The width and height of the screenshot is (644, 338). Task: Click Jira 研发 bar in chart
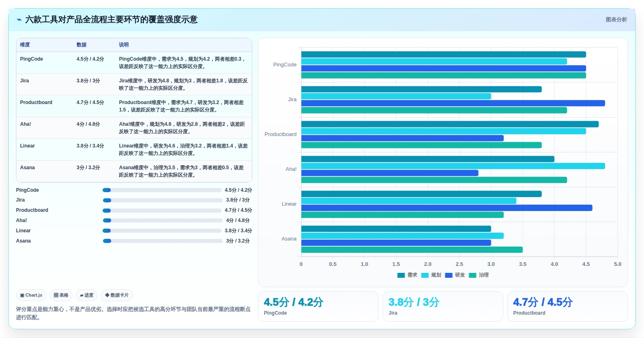453,103
